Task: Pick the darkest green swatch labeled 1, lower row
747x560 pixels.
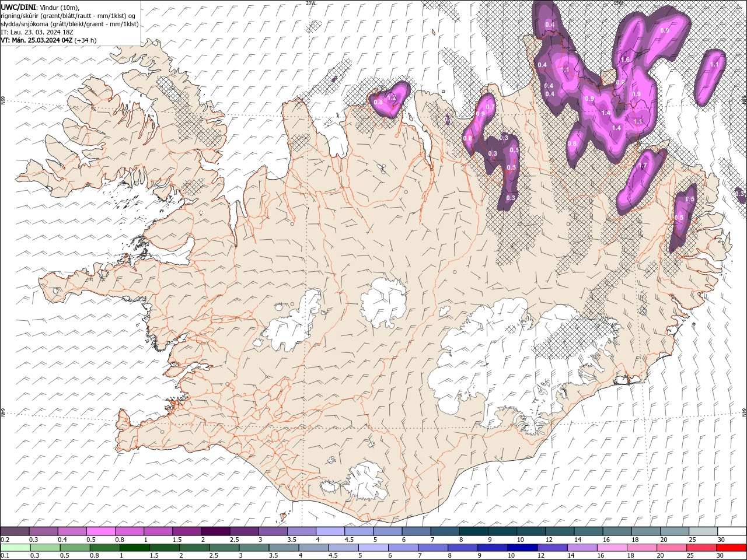Action: [x=134, y=548]
